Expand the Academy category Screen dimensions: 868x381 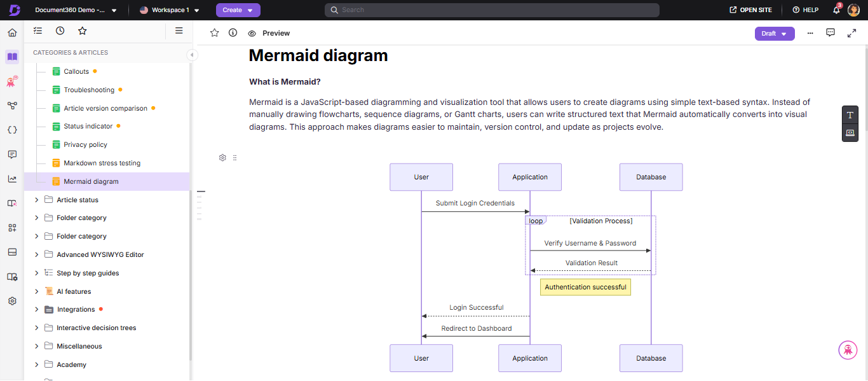coord(36,364)
